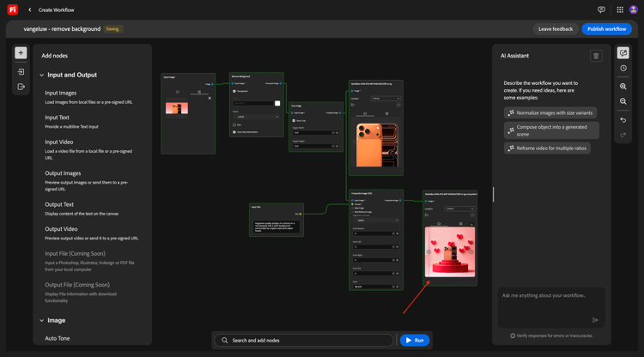Delete AI Assistant chat with trash icon

596,56
